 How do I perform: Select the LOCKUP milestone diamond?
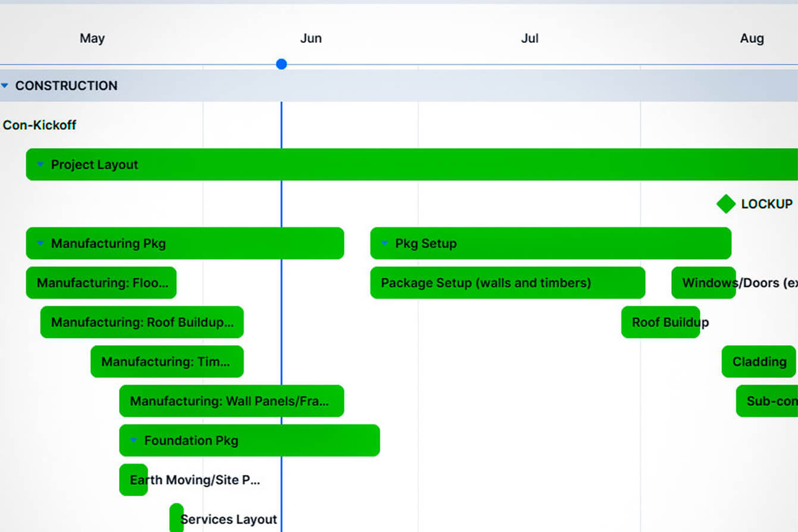[726, 204]
